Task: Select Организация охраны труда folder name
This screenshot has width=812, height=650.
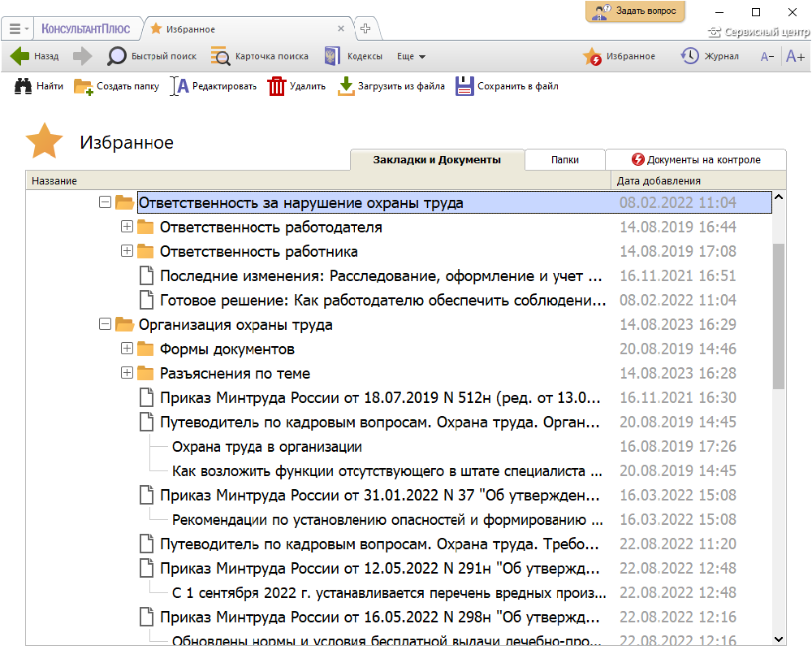Action: 235,325
